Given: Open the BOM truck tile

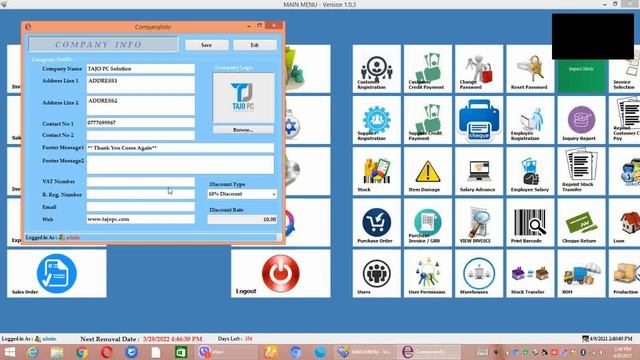Looking at the screenshot, I should [x=581, y=273].
